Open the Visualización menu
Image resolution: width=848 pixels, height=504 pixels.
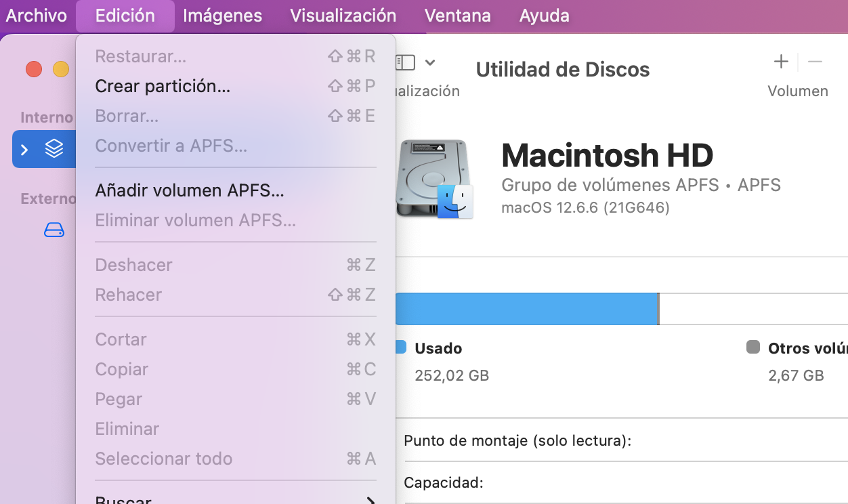point(343,15)
